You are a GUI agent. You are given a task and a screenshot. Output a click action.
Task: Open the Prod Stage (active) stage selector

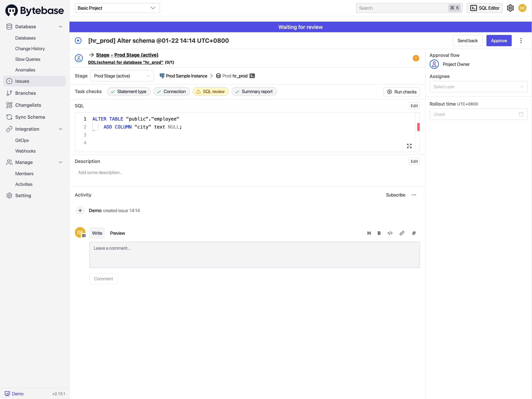(122, 76)
